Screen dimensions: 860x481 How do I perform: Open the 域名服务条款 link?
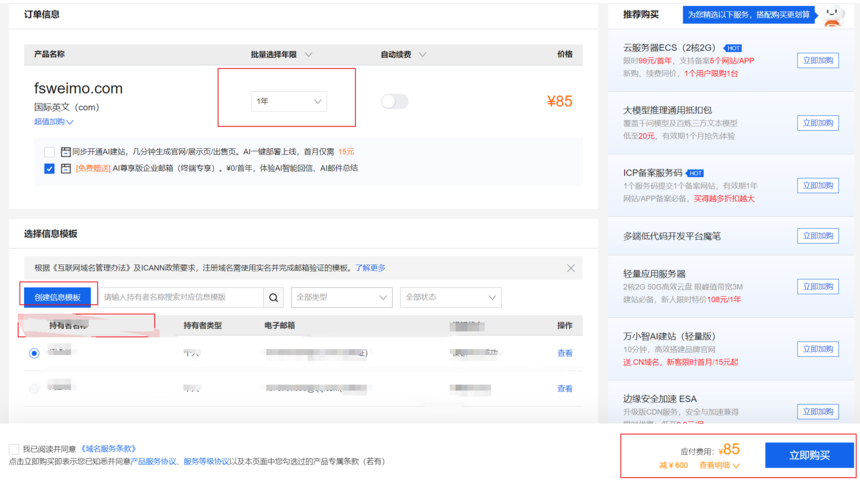point(109,449)
